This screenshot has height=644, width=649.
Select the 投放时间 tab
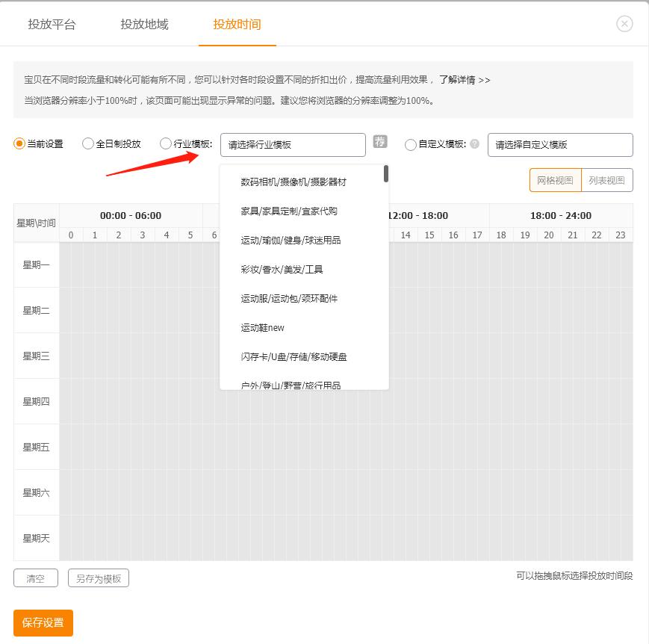click(x=237, y=24)
